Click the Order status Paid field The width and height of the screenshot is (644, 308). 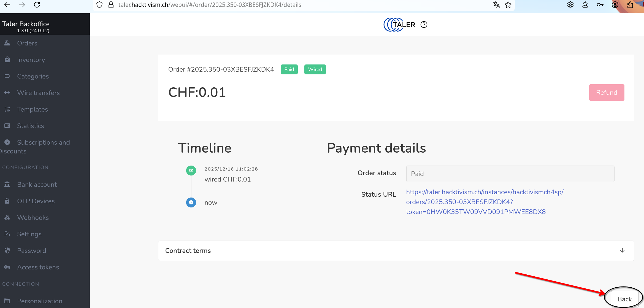pyautogui.click(x=510, y=174)
